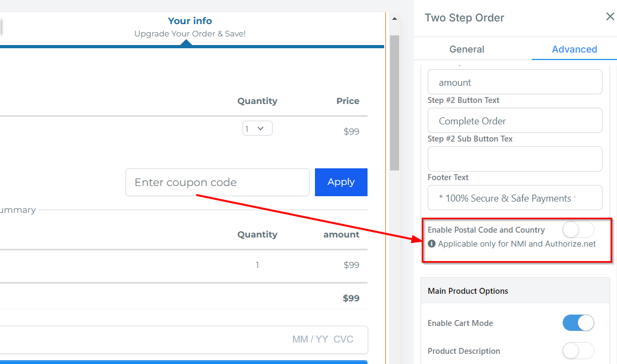Click the empty Step #2 Sub Button field

515,159
